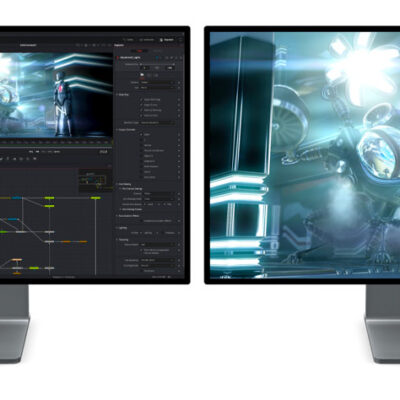Select the second Inspector controls tab icon
The image size is (400, 400).
pyautogui.click(x=149, y=75)
